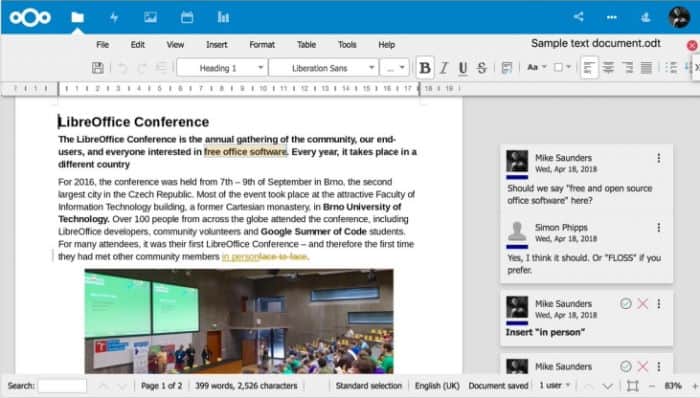Open the Gallery picture icon

150,17
